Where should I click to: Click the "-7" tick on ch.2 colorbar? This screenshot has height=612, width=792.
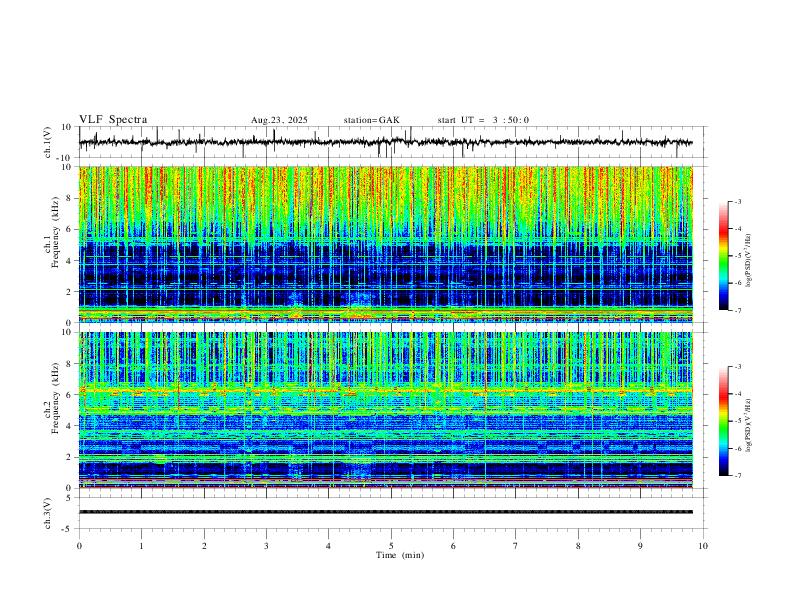pyautogui.click(x=738, y=476)
